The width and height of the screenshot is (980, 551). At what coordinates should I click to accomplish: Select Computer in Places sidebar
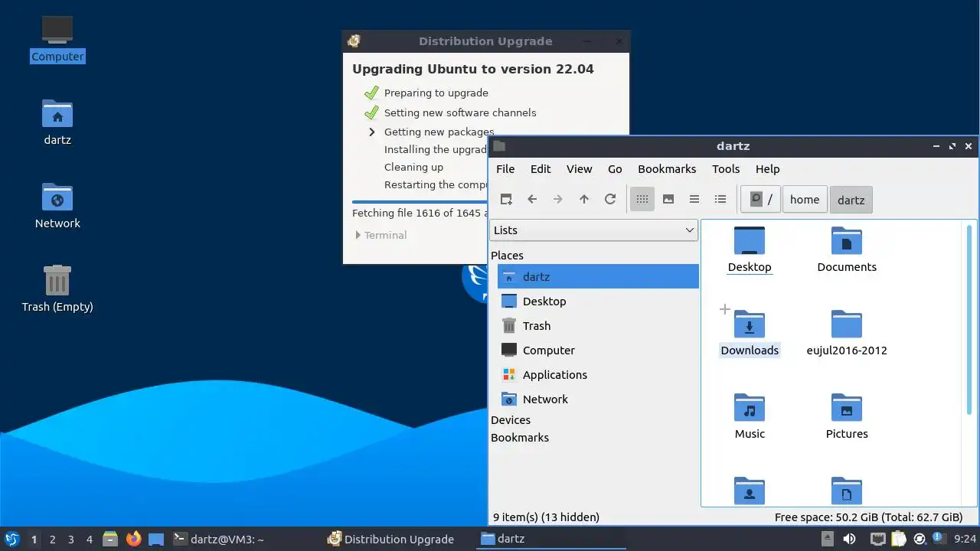point(598,350)
